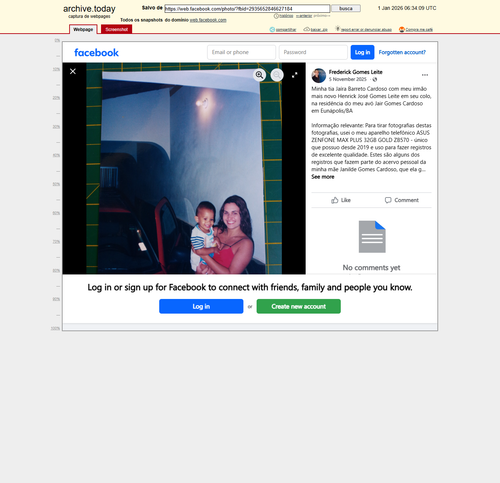Enter fullscreen mode for the photo
The width and height of the screenshot is (500, 483).
pyautogui.click(x=295, y=75)
